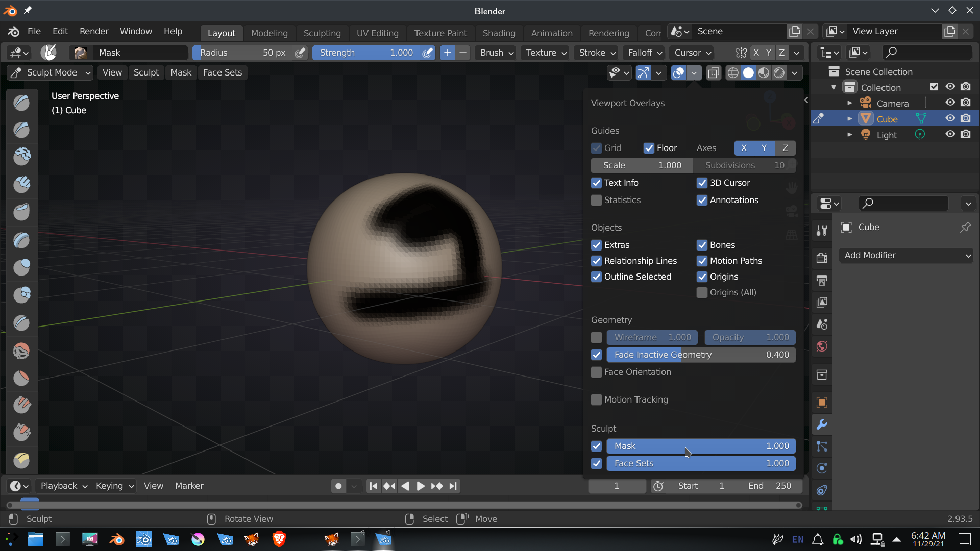Open the Sculpt Mode dropdown
Image resolution: width=980 pixels, height=551 pixels.
(x=50, y=73)
